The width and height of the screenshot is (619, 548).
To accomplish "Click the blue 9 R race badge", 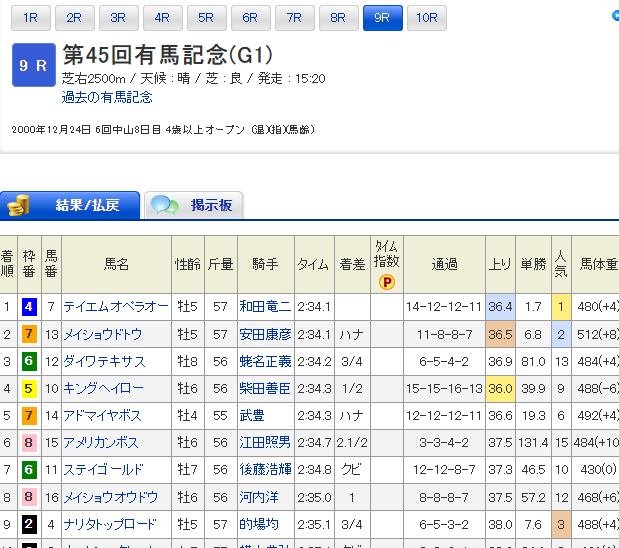I will pos(32,67).
